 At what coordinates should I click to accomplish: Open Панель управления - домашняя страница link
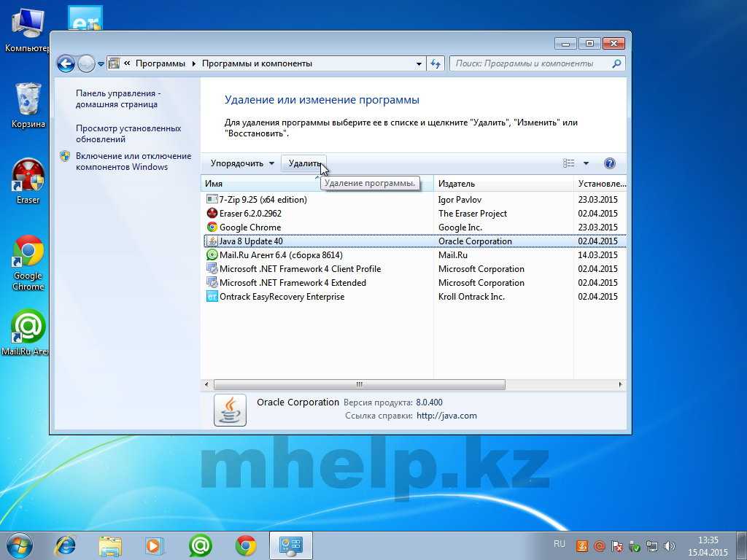click(118, 98)
